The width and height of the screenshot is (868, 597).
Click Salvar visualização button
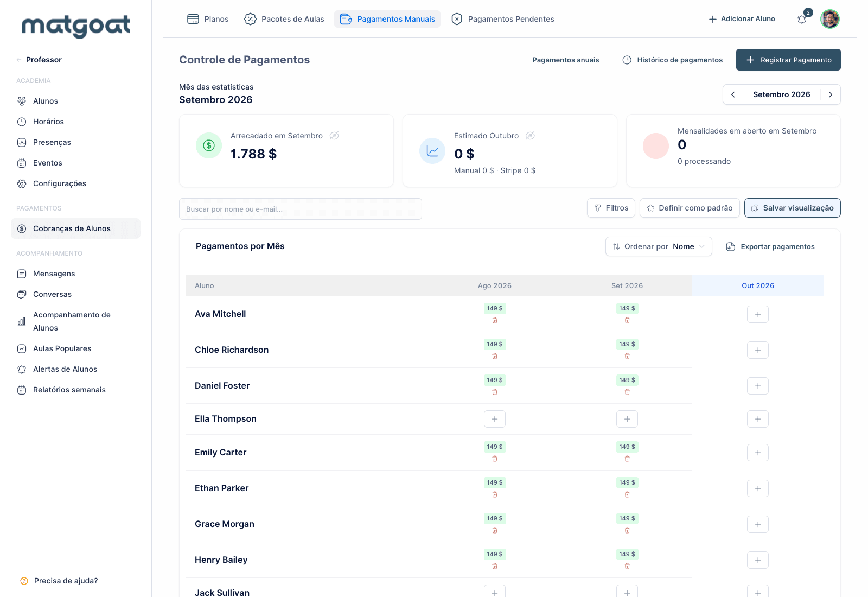(793, 208)
